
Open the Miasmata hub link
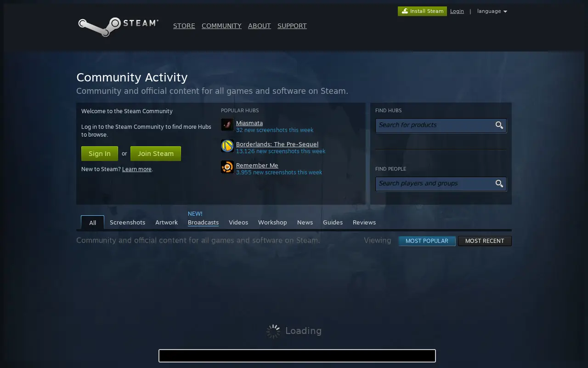pos(249,123)
